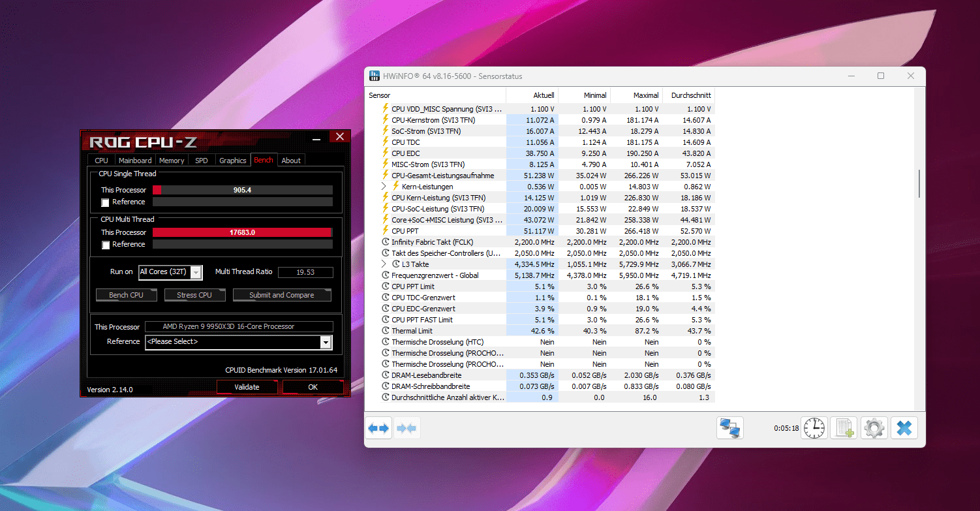This screenshot has height=511, width=980.
Task: Maximize the HWiNFO Sensorstatus window
Action: pyautogui.click(x=881, y=76)
